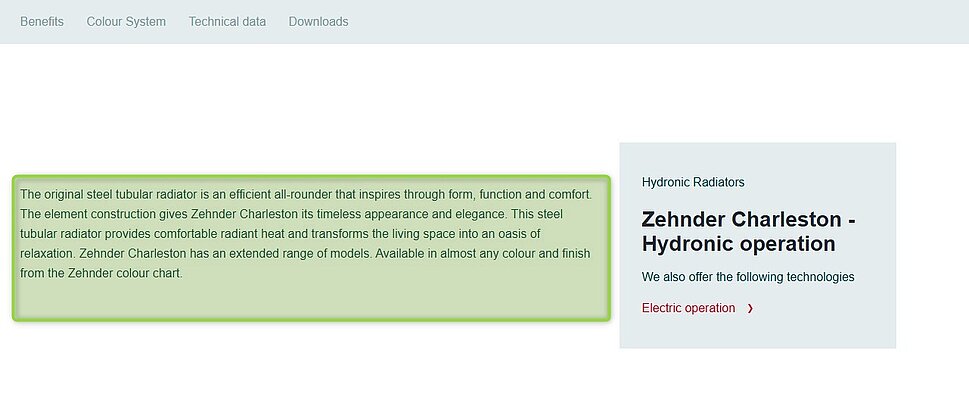Click the chevron arrow beside Electric operation
969x416 pixels.
tap(750, 308)
